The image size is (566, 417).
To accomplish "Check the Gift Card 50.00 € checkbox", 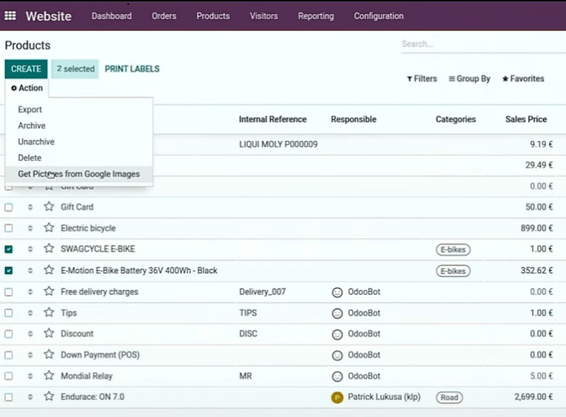I will point(9,207).
